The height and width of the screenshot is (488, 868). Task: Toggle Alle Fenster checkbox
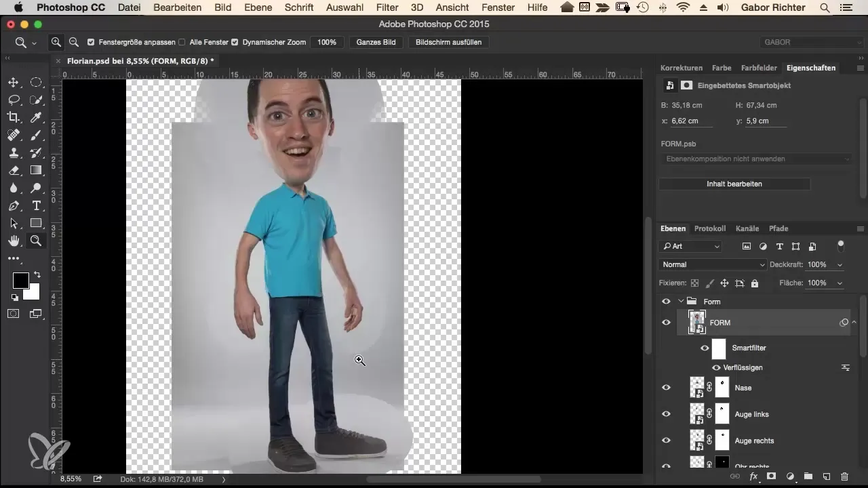tap(182, 42)
